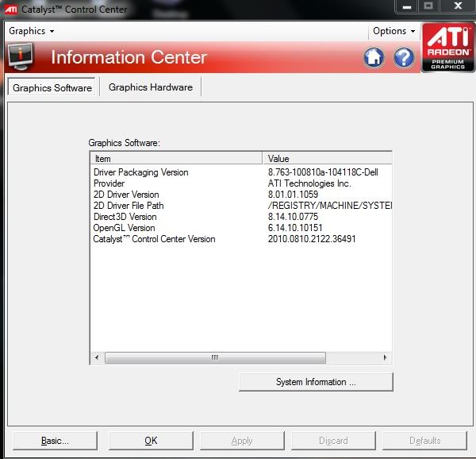The height and width of the screenshot is (459, 476).
Task: Switch to the Graphics Software tab
Action: click(x=52, y=87)
